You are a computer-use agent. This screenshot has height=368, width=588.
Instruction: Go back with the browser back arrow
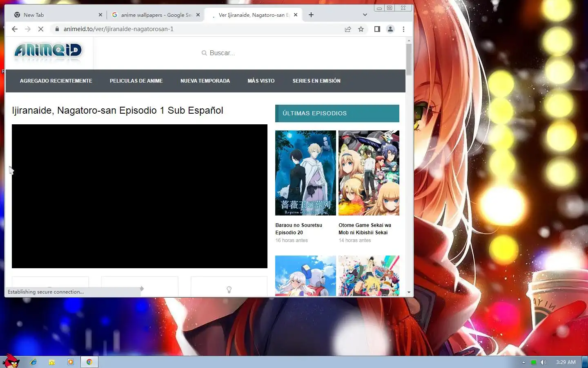click(15, 29)
